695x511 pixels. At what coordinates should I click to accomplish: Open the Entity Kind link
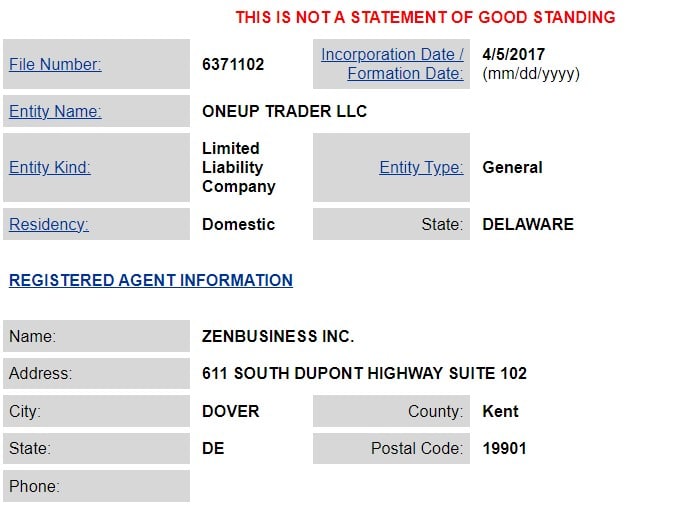pos(50,168)
